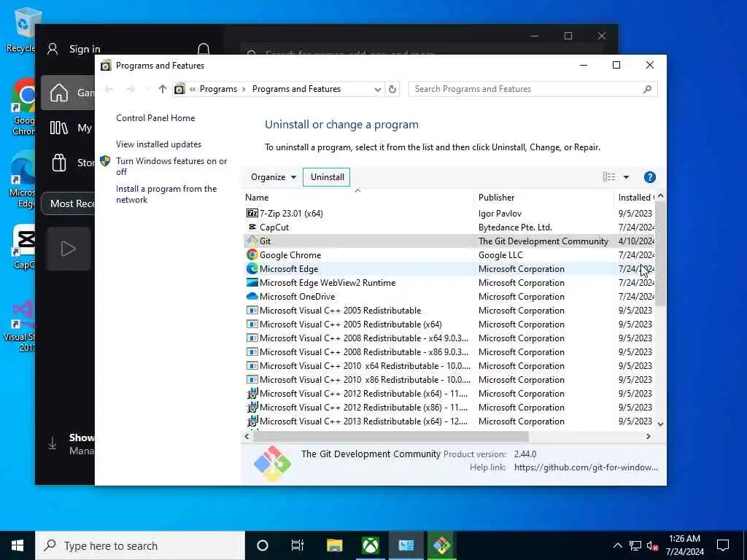747x560 pixels.
Task: Show hidden system tray icons
Action: coord(617,545)
